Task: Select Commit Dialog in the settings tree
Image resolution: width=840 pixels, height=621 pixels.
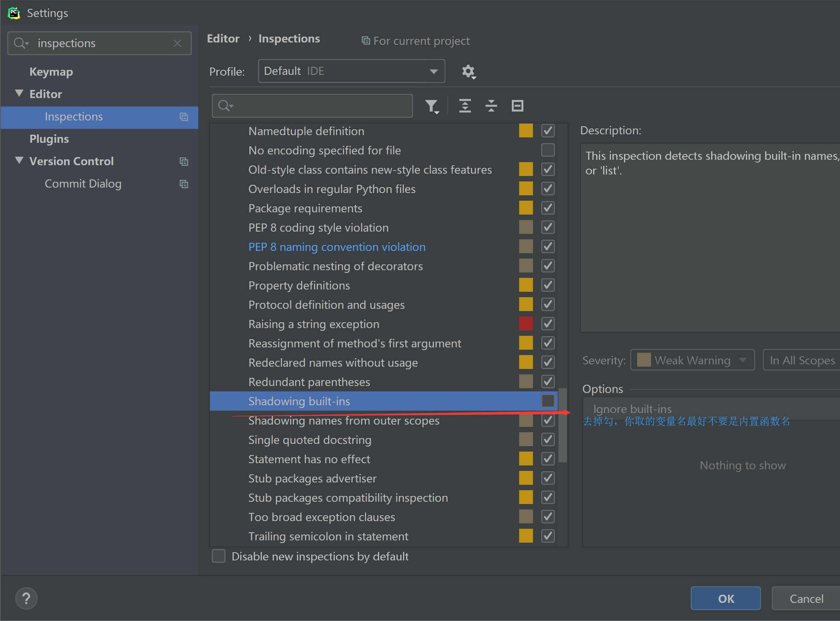Action: click(x=83, y=184)
